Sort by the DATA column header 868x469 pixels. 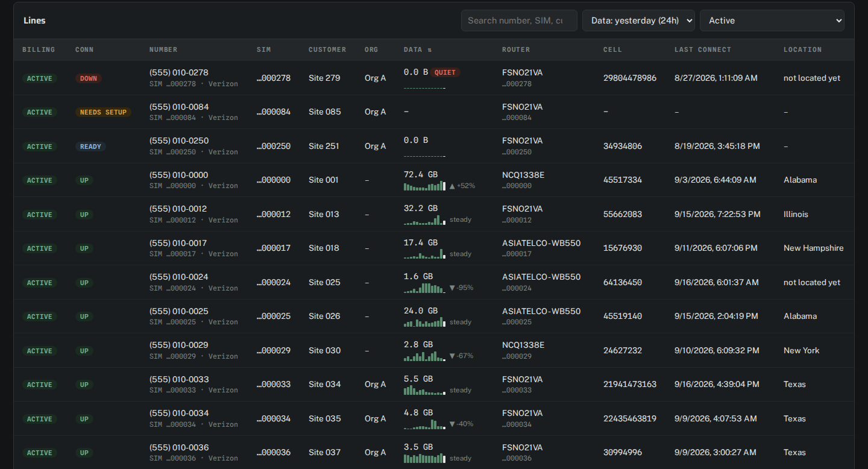418,49
